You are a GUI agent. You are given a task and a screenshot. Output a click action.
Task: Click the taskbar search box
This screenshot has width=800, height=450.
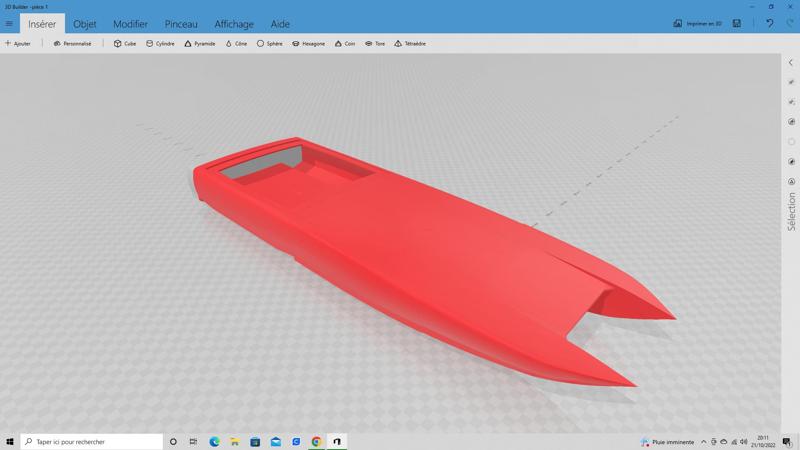(92, 442)
